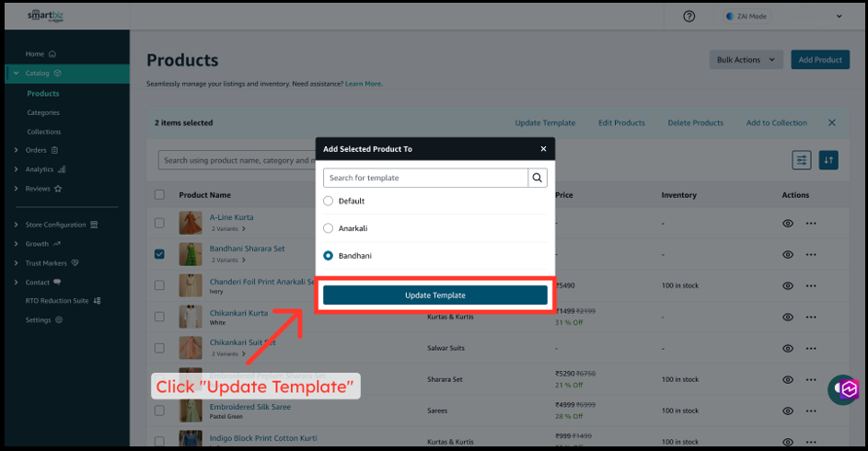Click the Search for template input field
This screenshot has width=868, height=451.
point(425,178)
